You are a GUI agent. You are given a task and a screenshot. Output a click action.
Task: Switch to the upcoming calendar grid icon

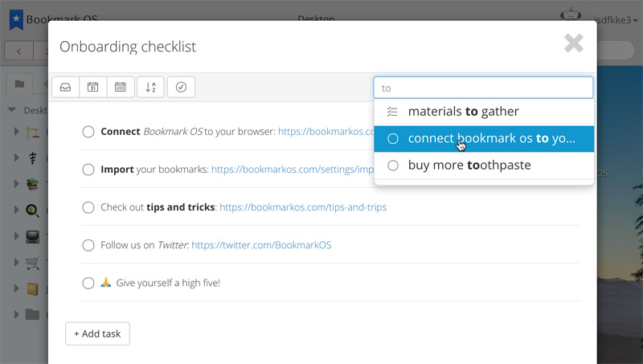(x=120, y=87)
